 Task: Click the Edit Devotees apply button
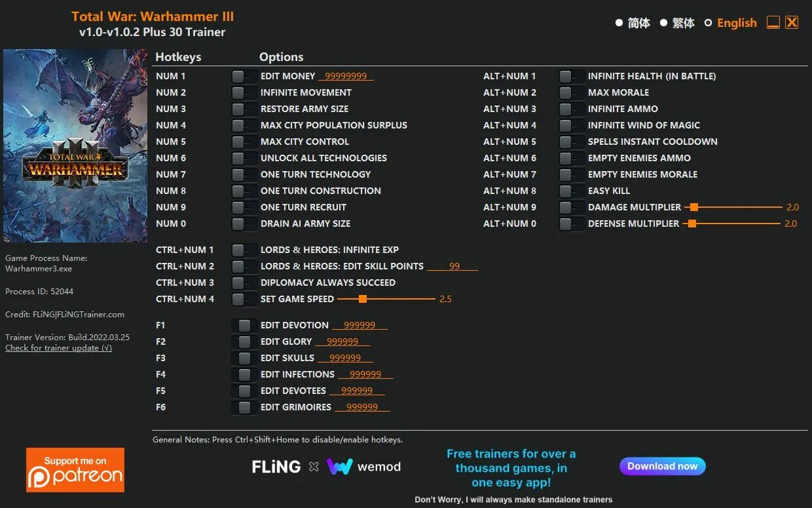pyautogui.click(x=244, y=391)
